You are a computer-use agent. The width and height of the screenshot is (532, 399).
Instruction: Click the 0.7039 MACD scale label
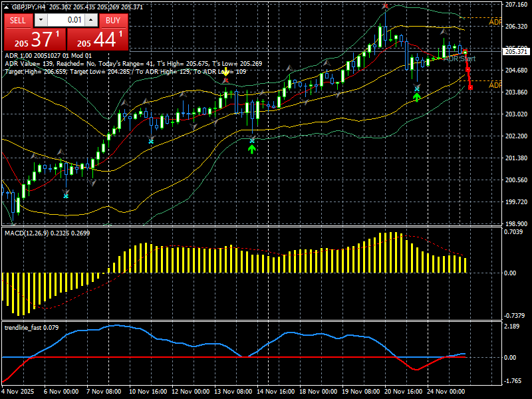pyautogui.click(x=514, y=232)
